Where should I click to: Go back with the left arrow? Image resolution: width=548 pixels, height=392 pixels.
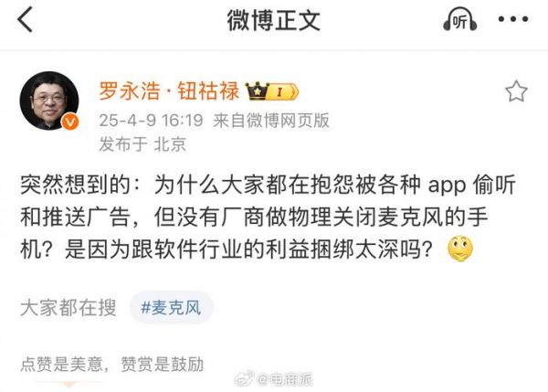point(25,19)
